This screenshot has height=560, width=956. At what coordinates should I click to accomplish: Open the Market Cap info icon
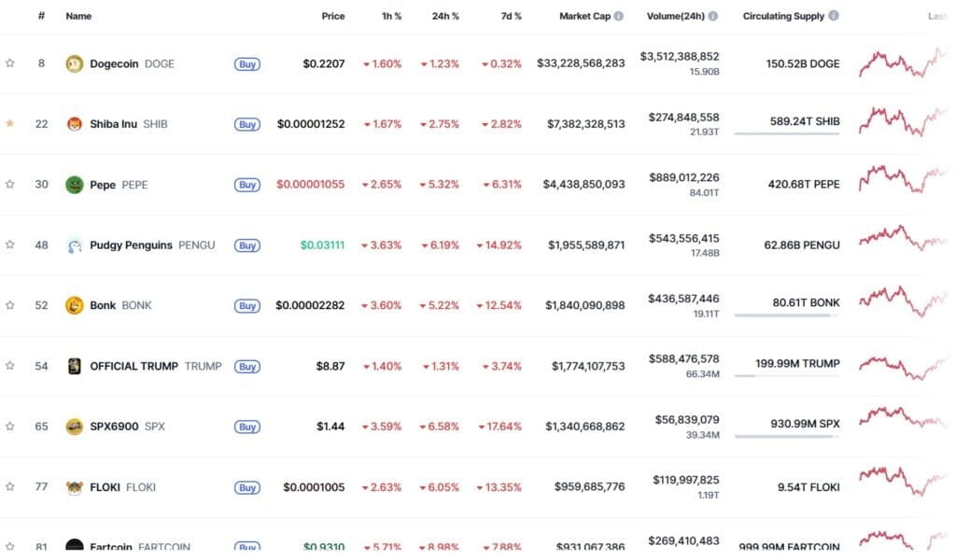(x=619, y=16)
